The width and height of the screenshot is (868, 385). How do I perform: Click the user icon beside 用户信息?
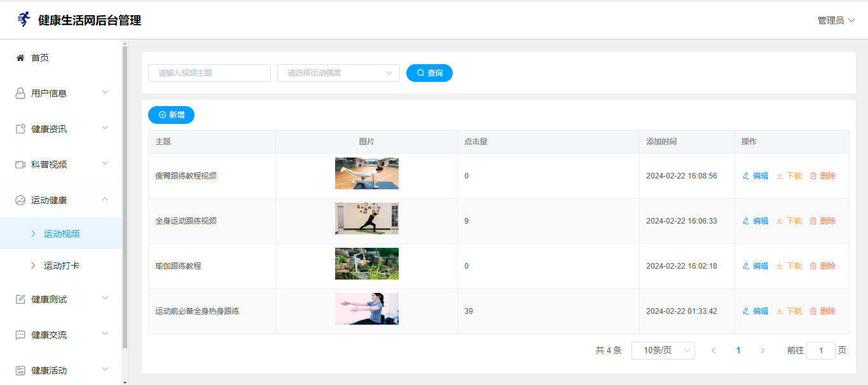tap(20, 93)
